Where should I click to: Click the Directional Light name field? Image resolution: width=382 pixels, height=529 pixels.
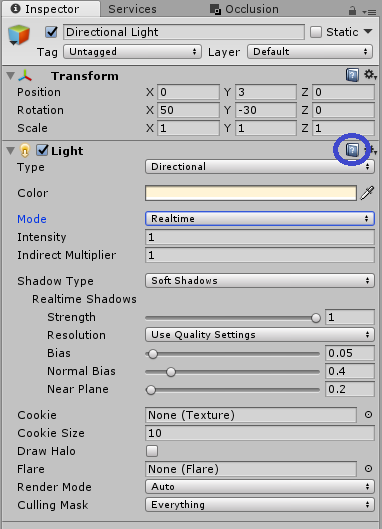pyautogui.click(x=184, y=32)
